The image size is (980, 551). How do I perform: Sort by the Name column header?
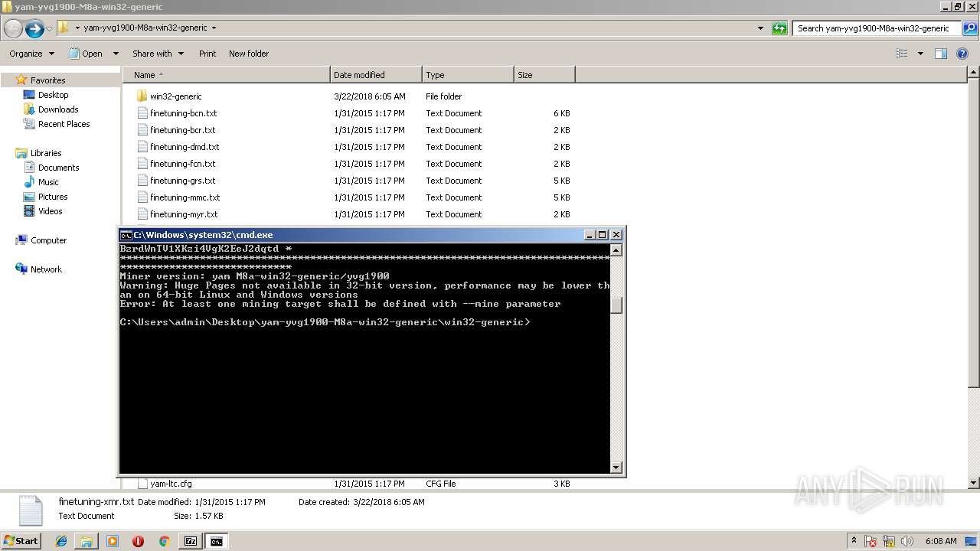[x=226, y=75]
